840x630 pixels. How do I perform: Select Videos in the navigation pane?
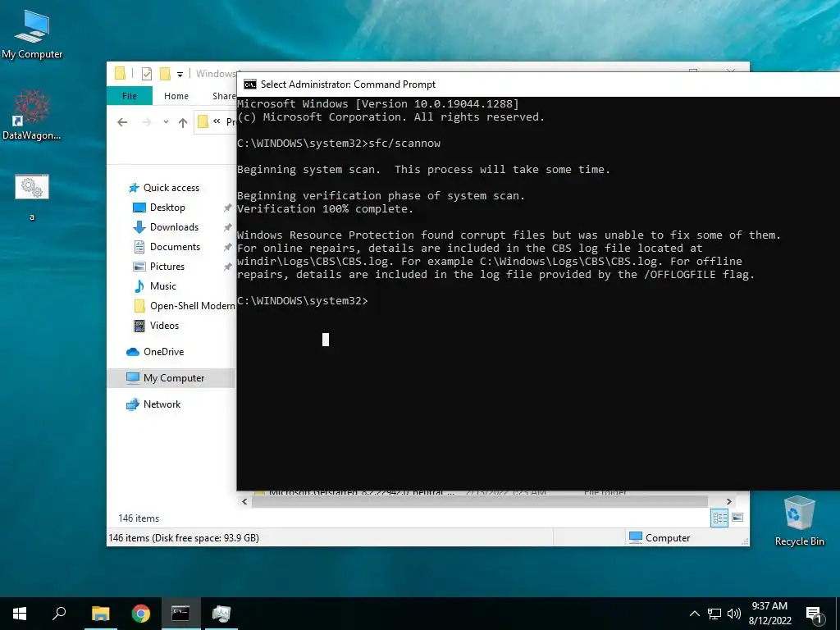(x=155, y=326)
